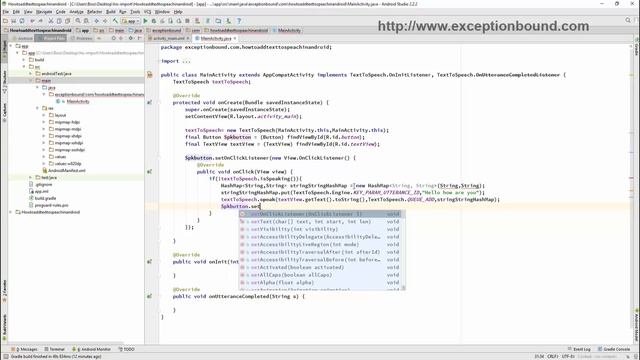Click the Undo arrow icon
Image resolution: width=640 pixels, height=360 pixels.
point(32,21)
